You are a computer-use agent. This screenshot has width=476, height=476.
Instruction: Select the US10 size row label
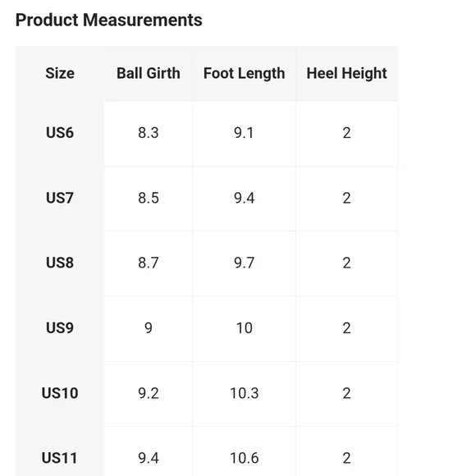(x=60, y=393)
